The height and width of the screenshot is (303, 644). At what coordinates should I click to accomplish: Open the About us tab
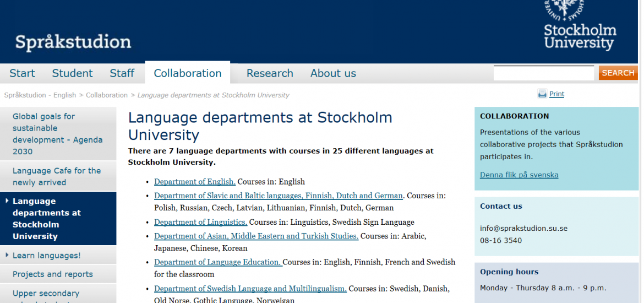pos(333,73)
